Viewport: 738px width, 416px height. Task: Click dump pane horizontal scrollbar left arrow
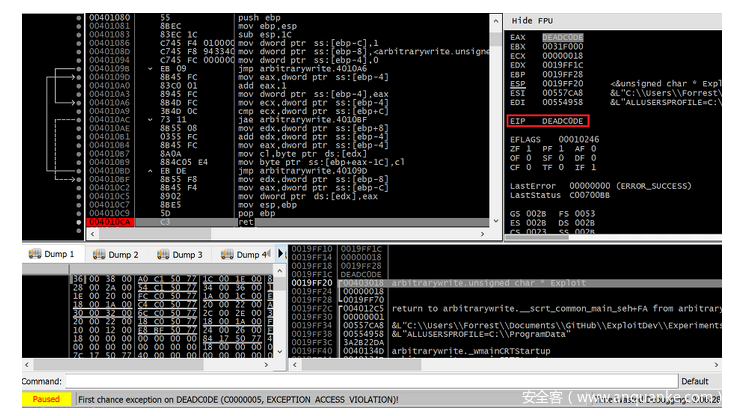pyautogui.click(x=28, y=365)
